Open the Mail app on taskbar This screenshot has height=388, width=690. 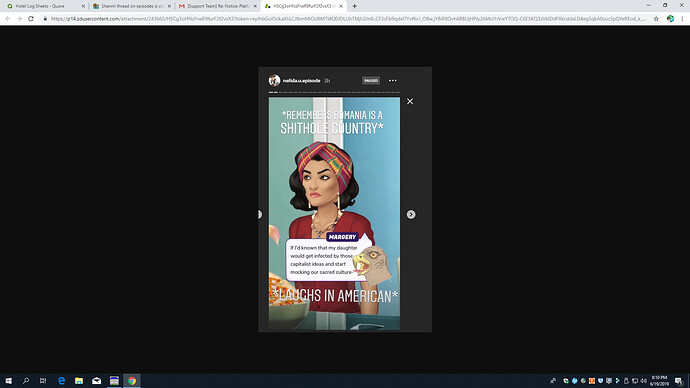(96, 381)
